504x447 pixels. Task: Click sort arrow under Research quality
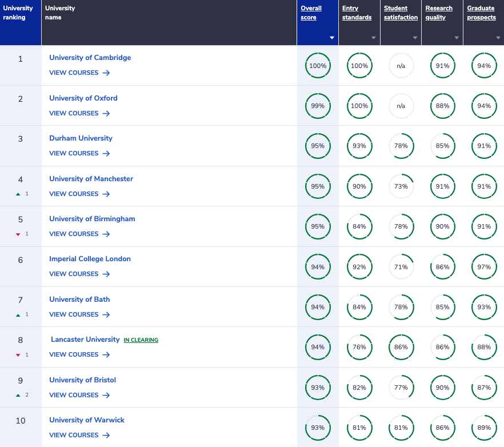pyautogui.click(x=457, y=38)
